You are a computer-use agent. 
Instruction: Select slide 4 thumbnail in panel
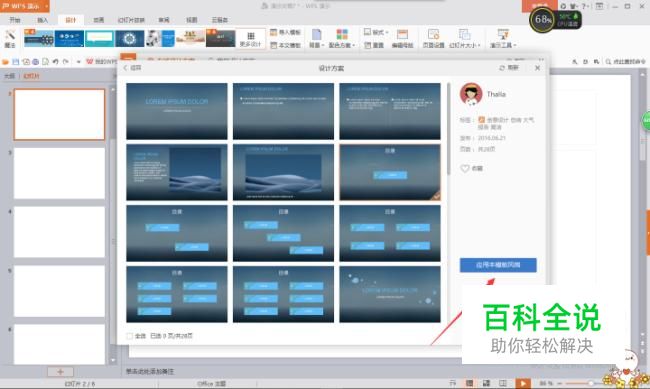[59, 232]
